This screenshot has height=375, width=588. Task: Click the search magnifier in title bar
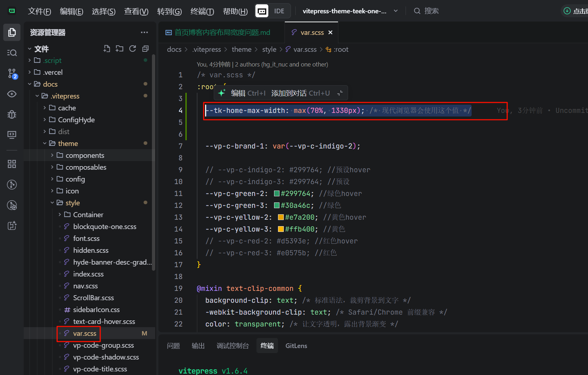pos(417,11)
